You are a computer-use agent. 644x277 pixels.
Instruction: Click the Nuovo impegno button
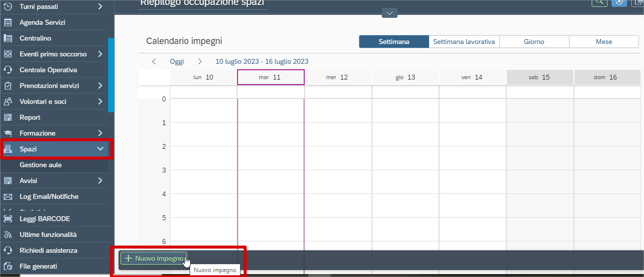154,258
